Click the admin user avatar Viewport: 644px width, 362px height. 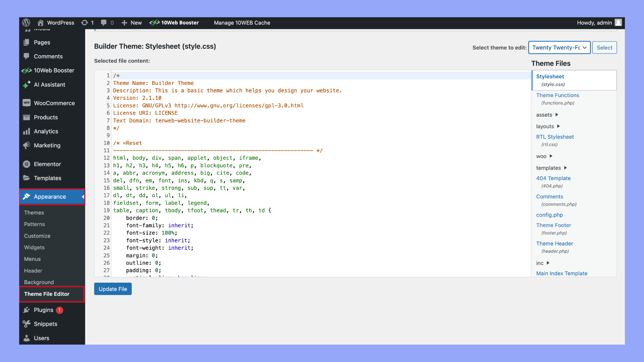click(x=618, y=22)
